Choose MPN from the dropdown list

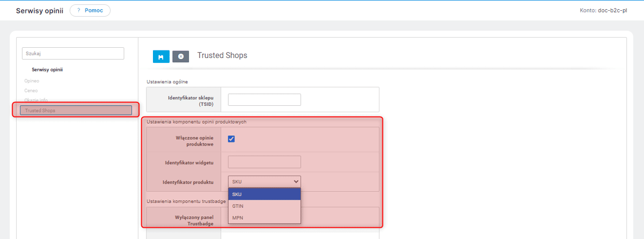(265, 218)
